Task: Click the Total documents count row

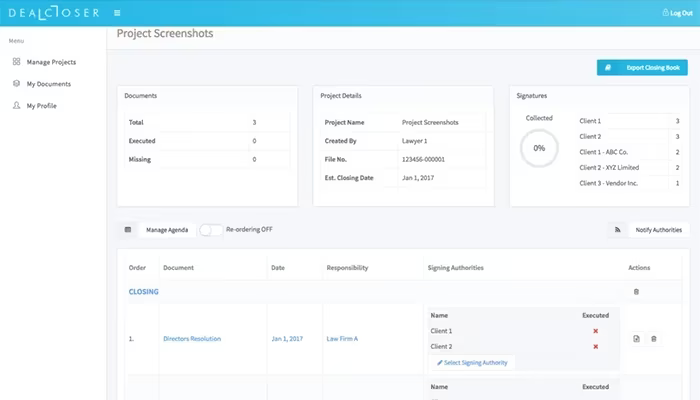Action: (207, 122)
